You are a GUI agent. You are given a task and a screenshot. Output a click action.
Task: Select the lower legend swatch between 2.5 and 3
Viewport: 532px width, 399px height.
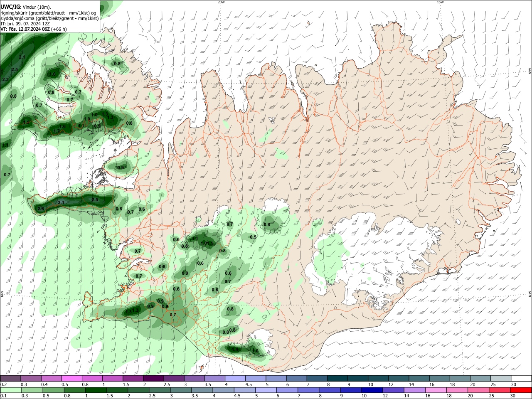point(159,390)
